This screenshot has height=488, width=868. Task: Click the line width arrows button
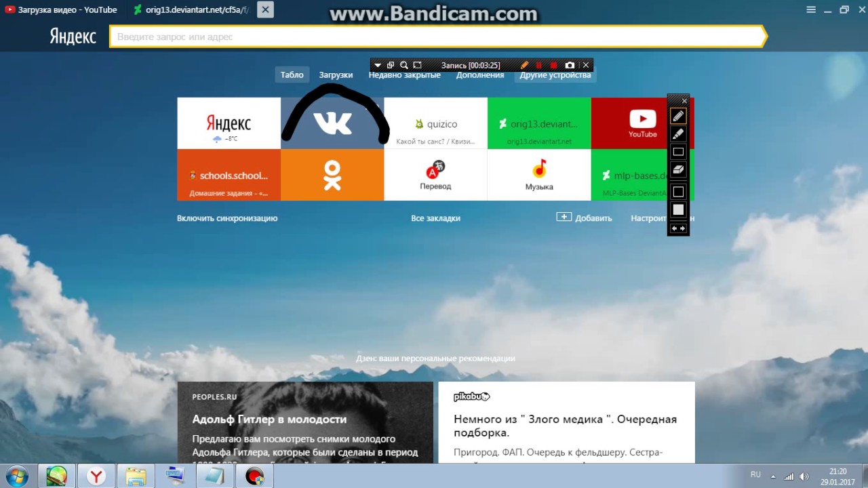678,228
